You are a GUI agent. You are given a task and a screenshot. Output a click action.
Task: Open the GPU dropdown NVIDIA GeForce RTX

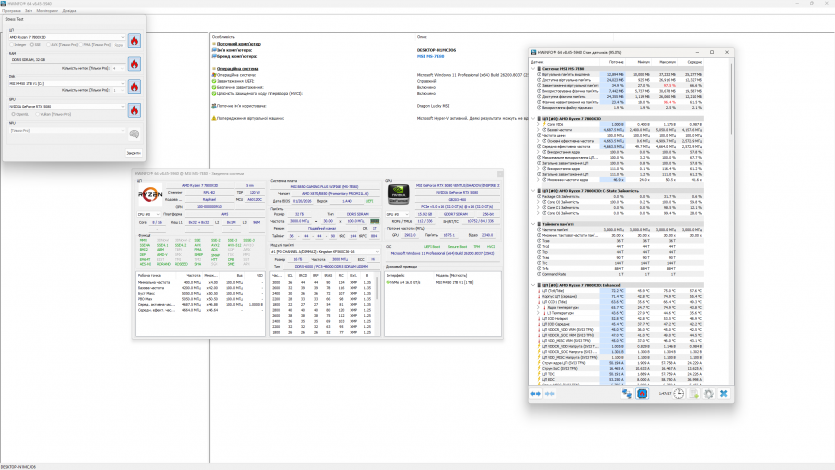pos(67,106)
